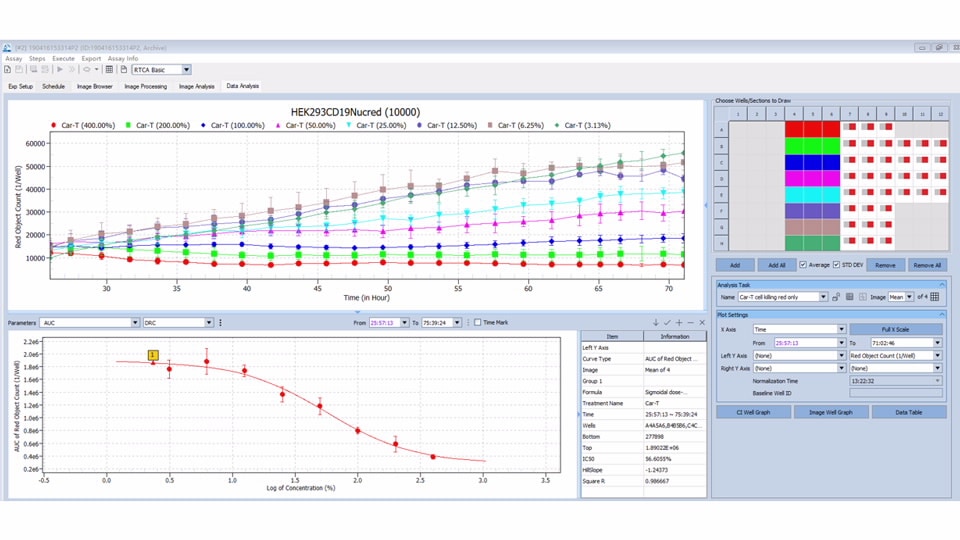Open the Execute menu

[x=63, y=59]
